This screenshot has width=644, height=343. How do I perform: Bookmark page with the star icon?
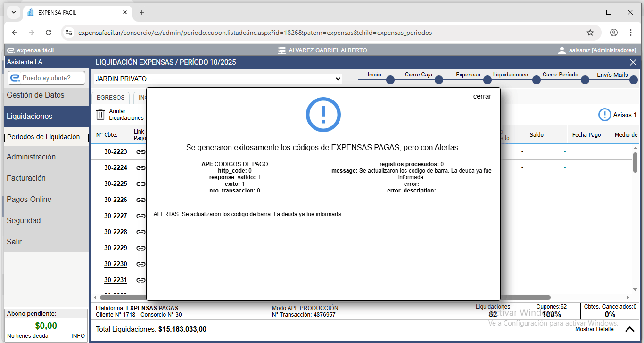tap(590, 33)
